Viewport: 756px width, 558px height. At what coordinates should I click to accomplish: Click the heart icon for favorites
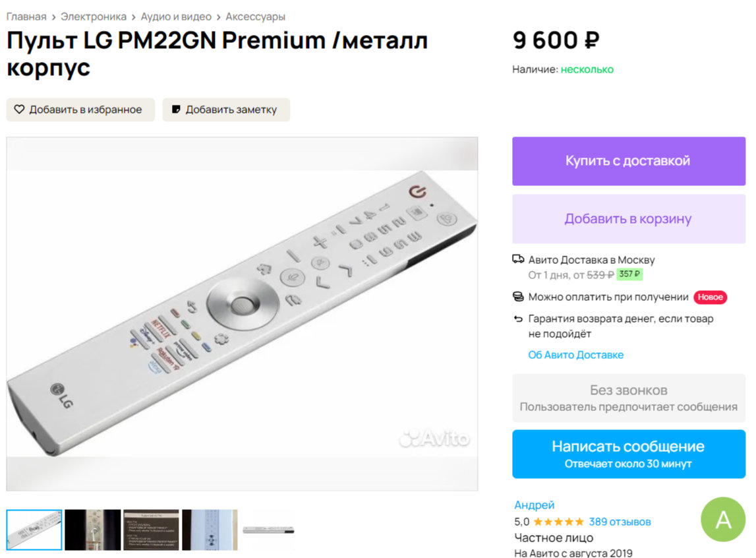pyautogui.click(x=19, y=109)
